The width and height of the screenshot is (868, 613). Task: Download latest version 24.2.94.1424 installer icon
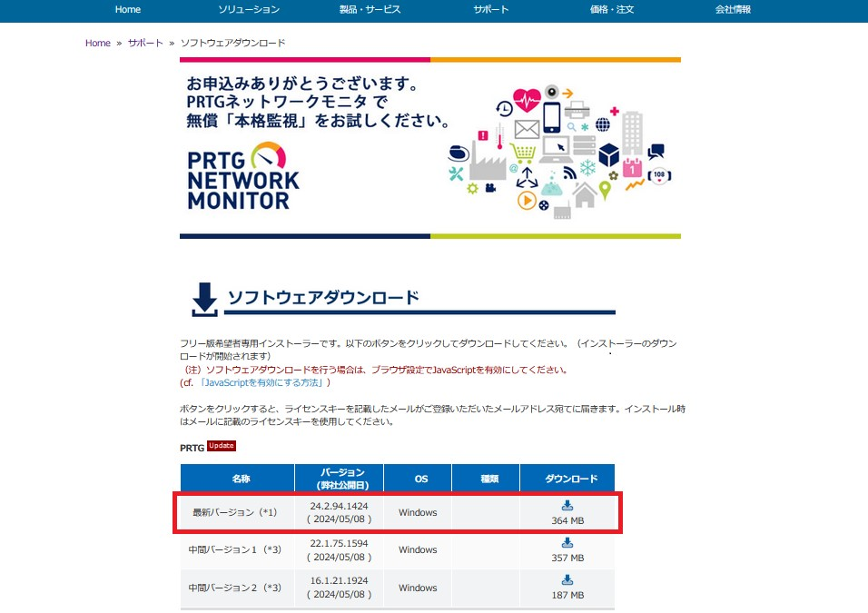point(567,506)
